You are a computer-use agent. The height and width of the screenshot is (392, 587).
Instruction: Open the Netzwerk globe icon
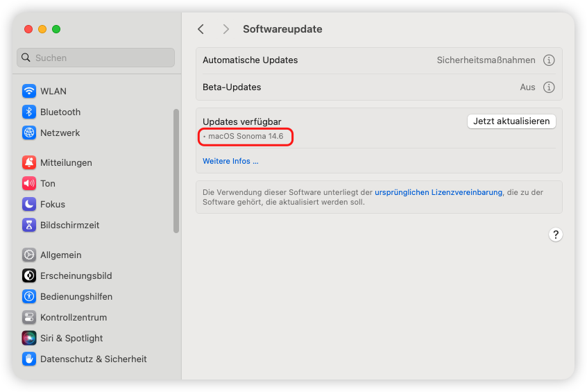pyautogui.click(x=29, y=133)
